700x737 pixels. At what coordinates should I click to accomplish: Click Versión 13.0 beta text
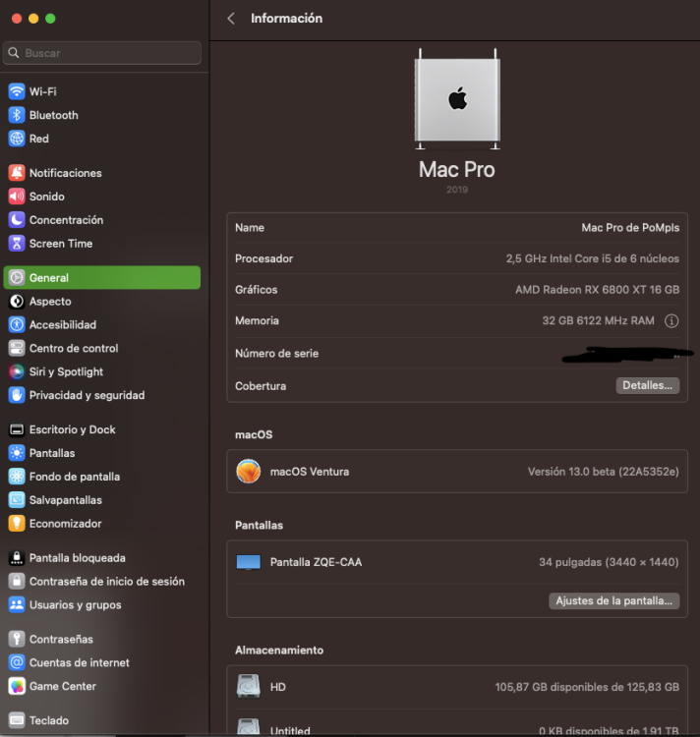[x=603, y=472]
